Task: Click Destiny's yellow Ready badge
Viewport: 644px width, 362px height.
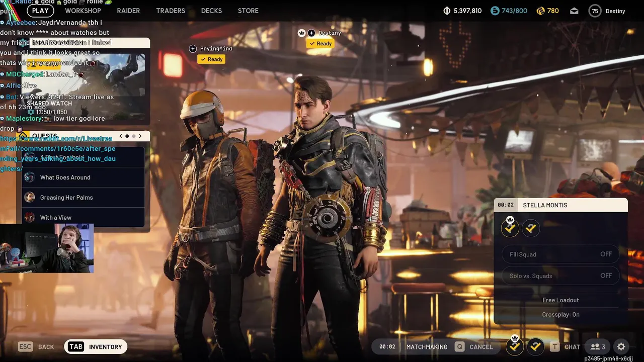Action: (320, 44)
